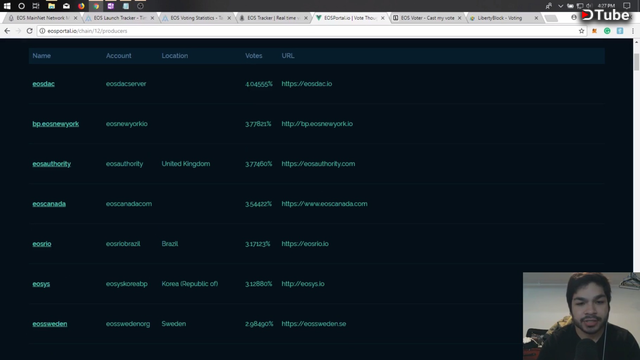Show hidden system tray icons
Viewport: 640px width, 360px height.
[560, 6]
